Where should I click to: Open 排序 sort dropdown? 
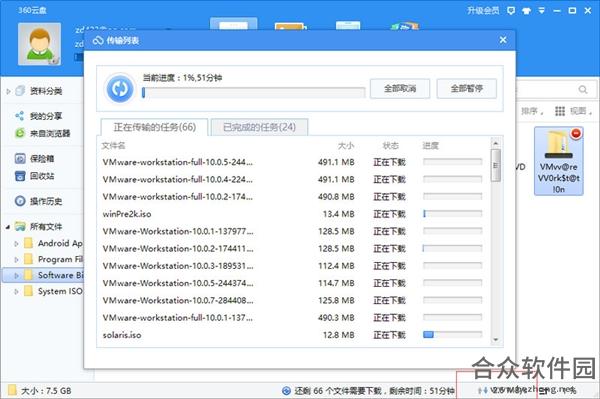point(532,111)
